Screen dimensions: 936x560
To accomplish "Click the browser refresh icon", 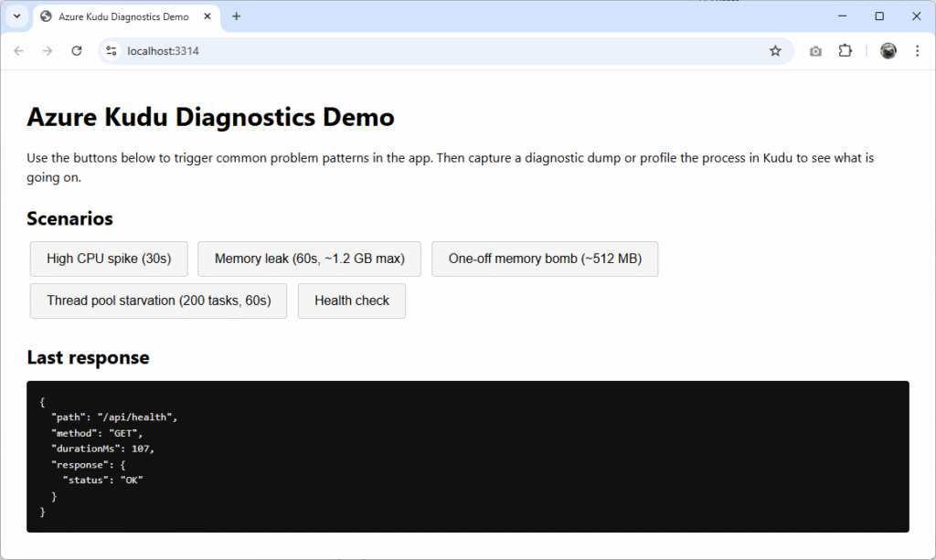I will (x=77, y=50).
